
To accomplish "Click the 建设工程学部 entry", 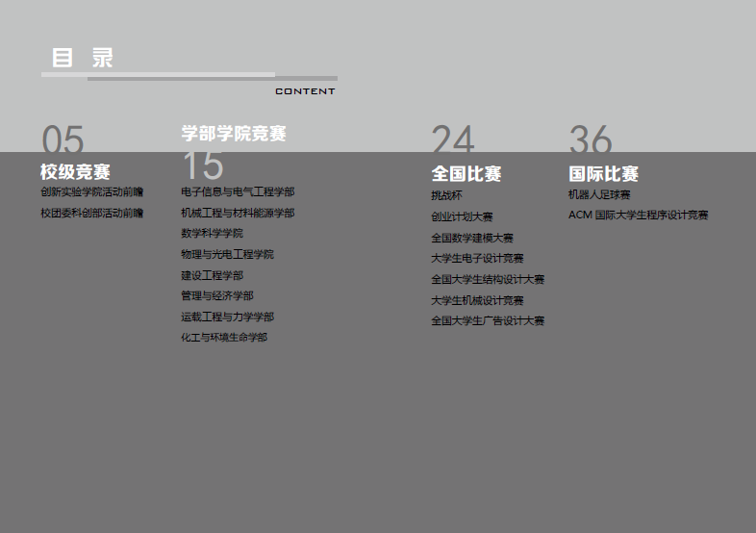I will click(213, 275).
